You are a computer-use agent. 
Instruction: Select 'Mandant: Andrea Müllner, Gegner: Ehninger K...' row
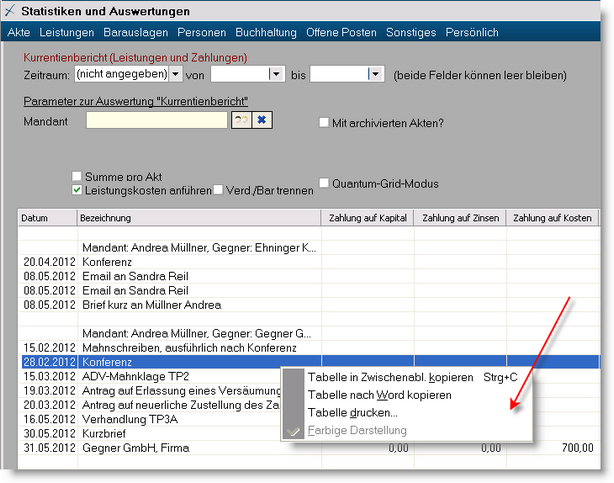click(309, 248)
